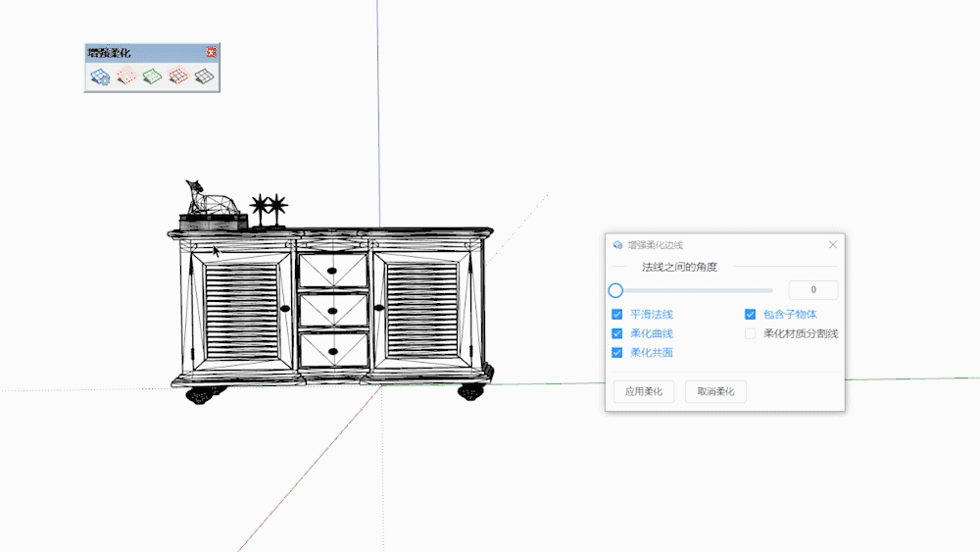Focus the angle value input field
Screen dimensions: 980x552
click(812, 290)
